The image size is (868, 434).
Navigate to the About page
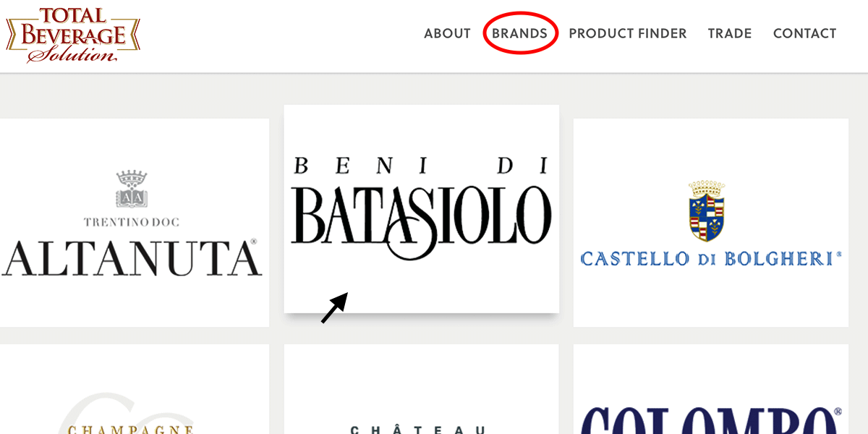click(x=447, y=33)
